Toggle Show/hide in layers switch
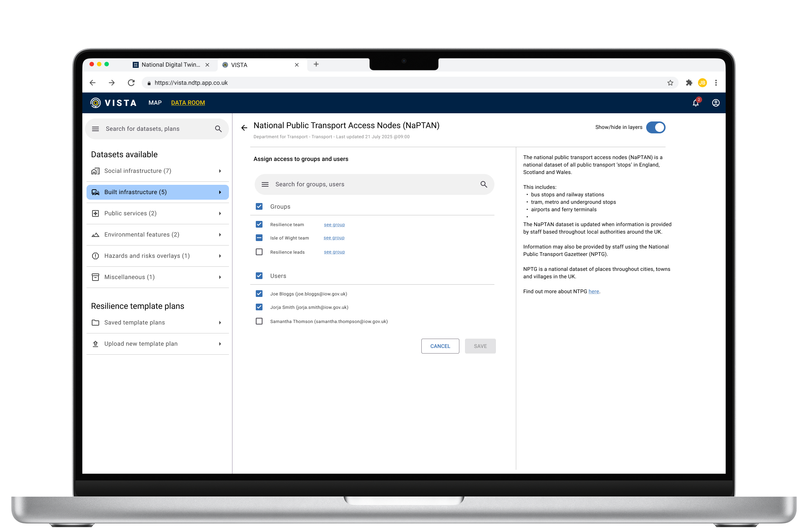This screenshot has width=808, height=532. tap(655, 127)
